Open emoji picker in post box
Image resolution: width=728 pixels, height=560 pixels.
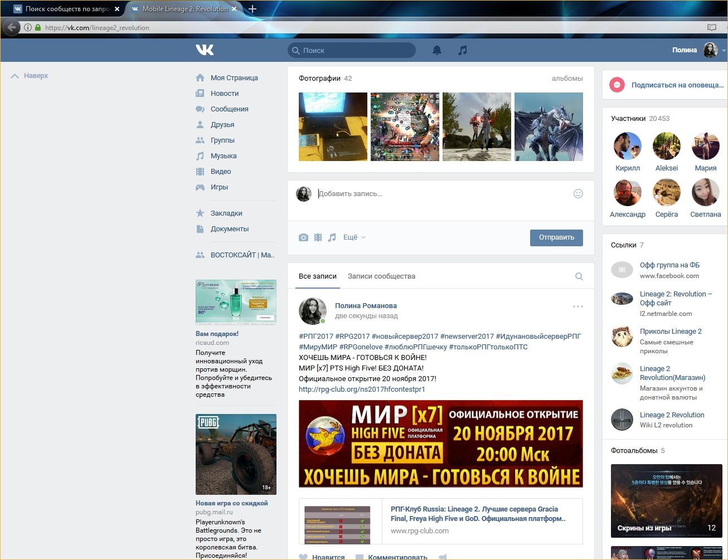tap(578, 193)
